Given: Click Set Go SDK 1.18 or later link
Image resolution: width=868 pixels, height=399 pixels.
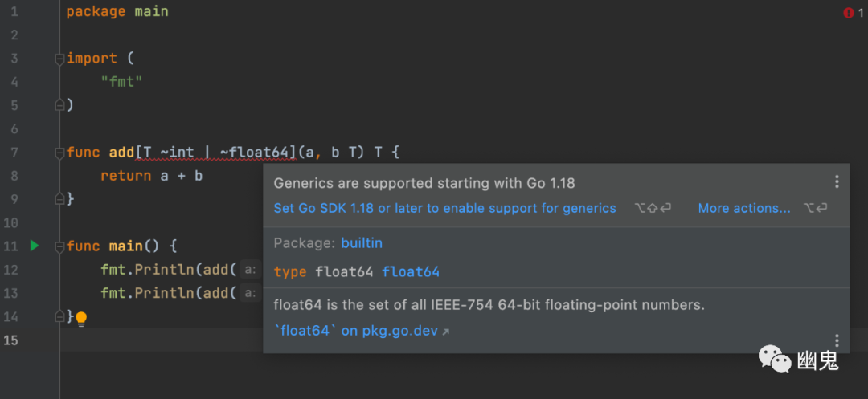Looking at the screenshot, I should 444,208.
